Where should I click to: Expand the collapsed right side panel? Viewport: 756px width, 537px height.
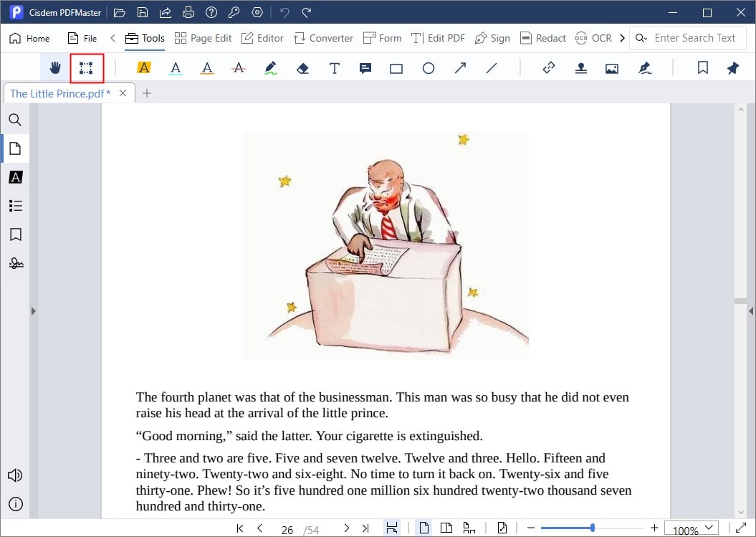751,311
